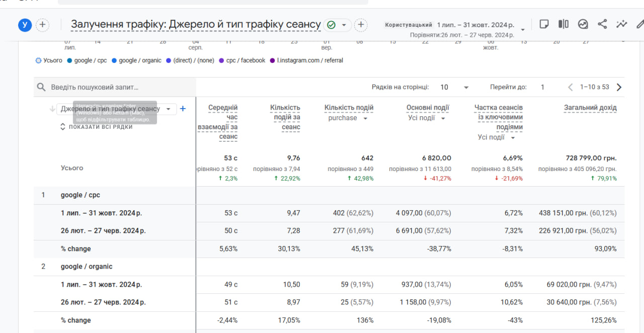The image size is (644, 333).
Task: Toggle the google / cpc legend series
Action: pyautogui.click(x=87, y=60)
